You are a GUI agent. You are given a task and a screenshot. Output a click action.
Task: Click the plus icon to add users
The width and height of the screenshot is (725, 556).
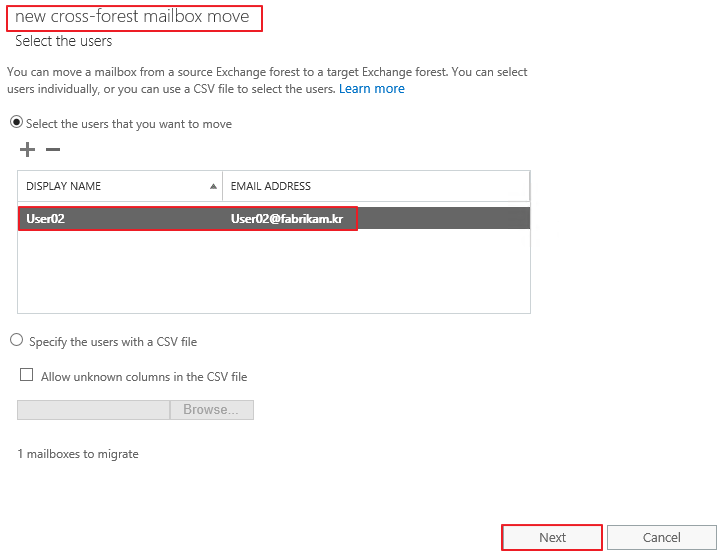click(x=27, y=149)
